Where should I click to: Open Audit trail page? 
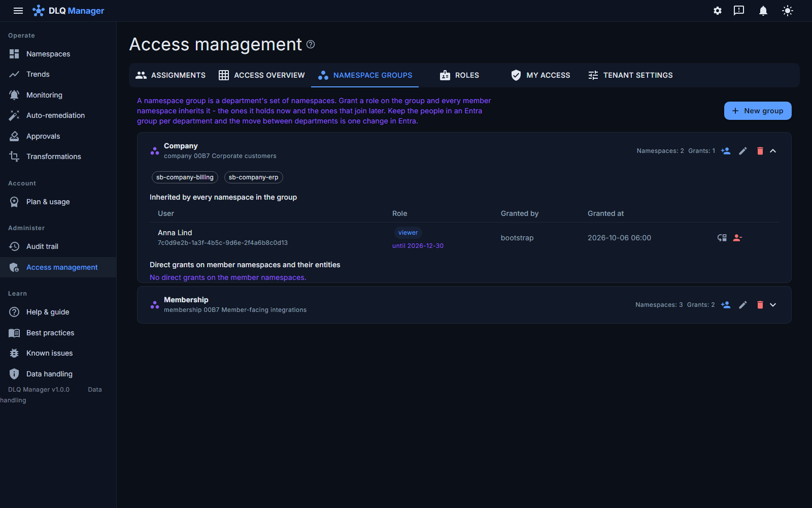pyautogui.click(x=58, y=246)
